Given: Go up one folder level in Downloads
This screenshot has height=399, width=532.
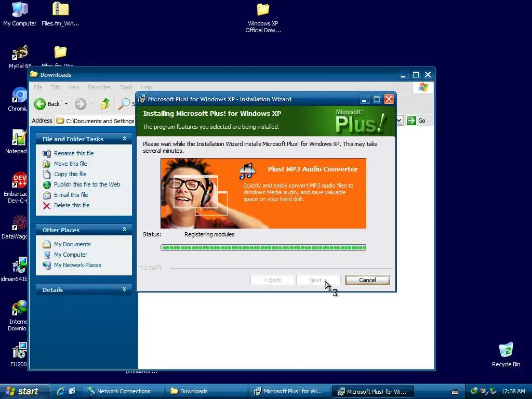Looking at the screenshot, I should point(105,104).
